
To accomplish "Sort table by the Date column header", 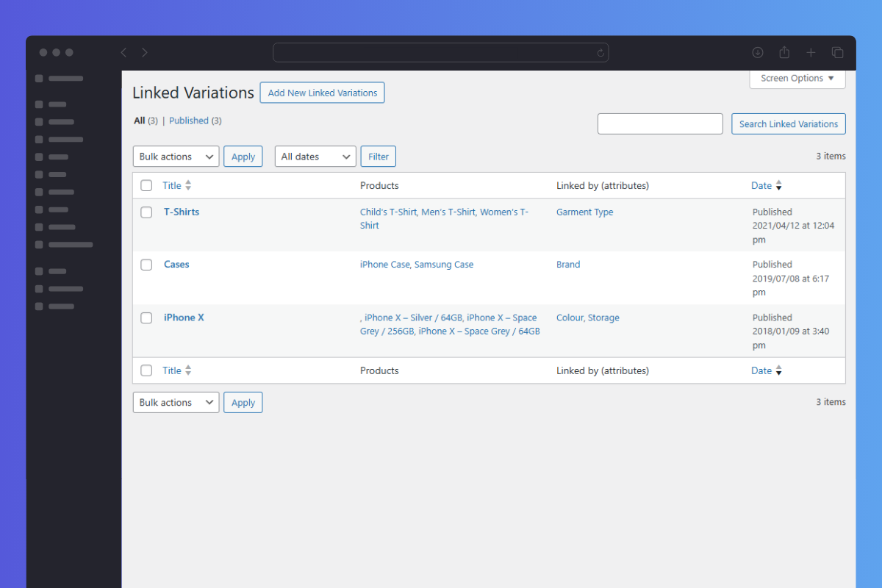I will pos(761,185).
